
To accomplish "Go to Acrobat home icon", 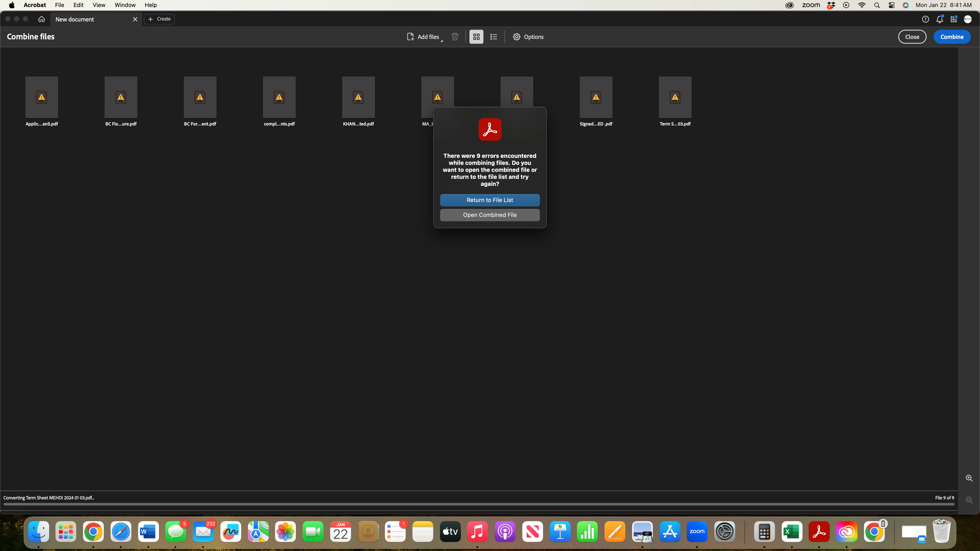I will (42, 19).
